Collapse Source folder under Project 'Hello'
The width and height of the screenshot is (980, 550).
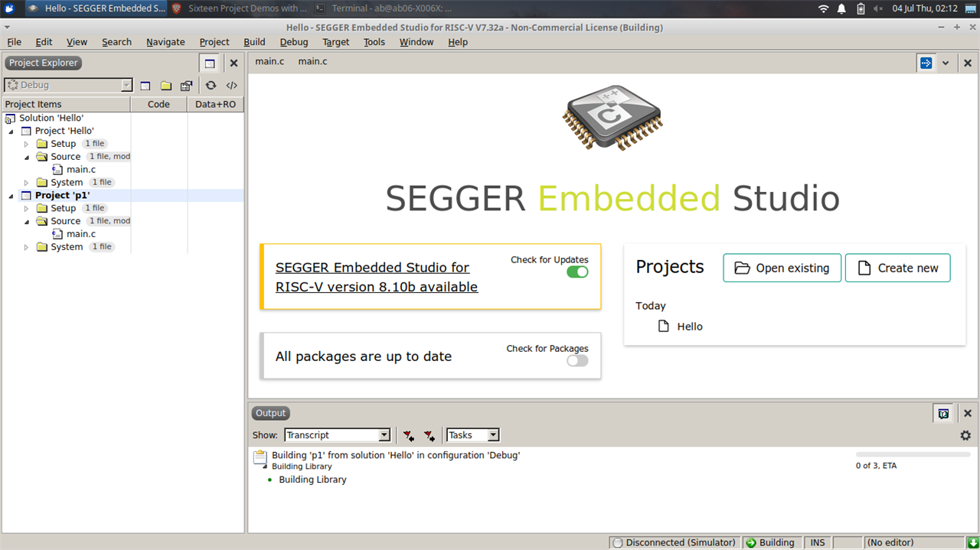[26, 157]
